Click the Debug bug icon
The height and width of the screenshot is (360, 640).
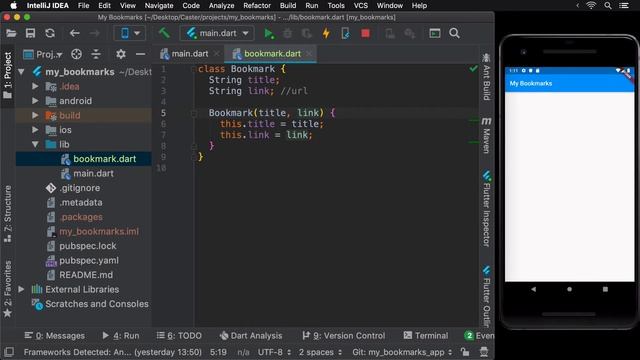tap(288, 33)
